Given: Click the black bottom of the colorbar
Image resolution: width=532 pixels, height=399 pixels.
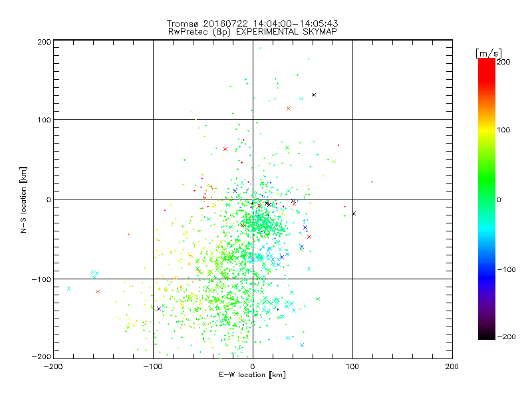Looking at the screenshot, I should [x=487, y=334].
